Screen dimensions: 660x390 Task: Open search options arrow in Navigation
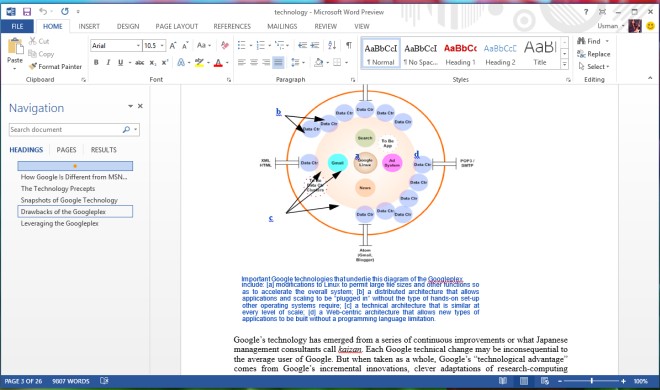click(x=136, y=130)
